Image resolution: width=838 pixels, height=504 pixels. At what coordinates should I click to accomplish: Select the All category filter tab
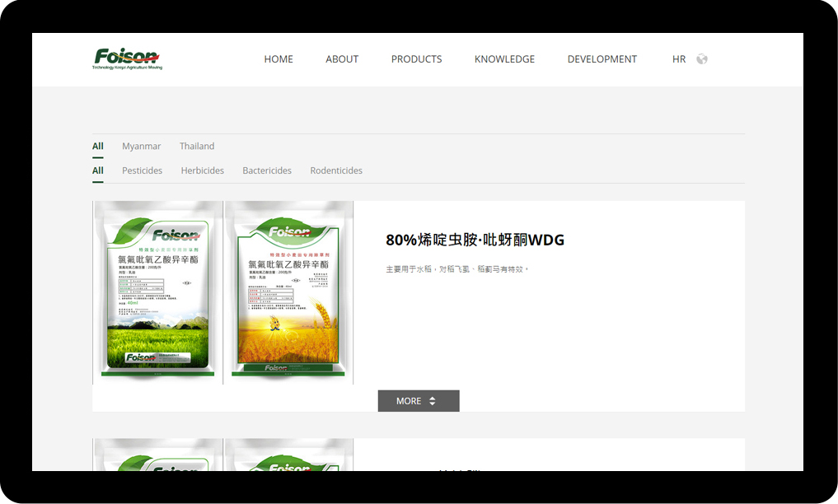point(98,171)
